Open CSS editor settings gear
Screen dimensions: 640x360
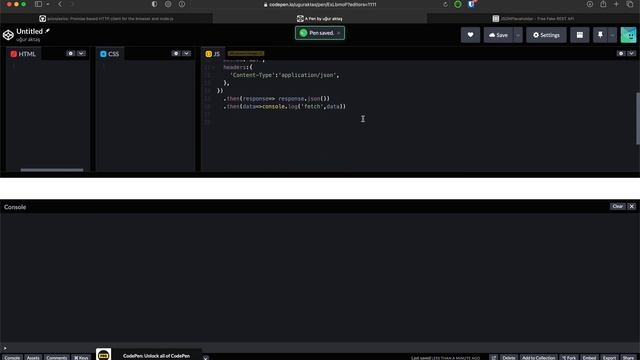(176, 53)
